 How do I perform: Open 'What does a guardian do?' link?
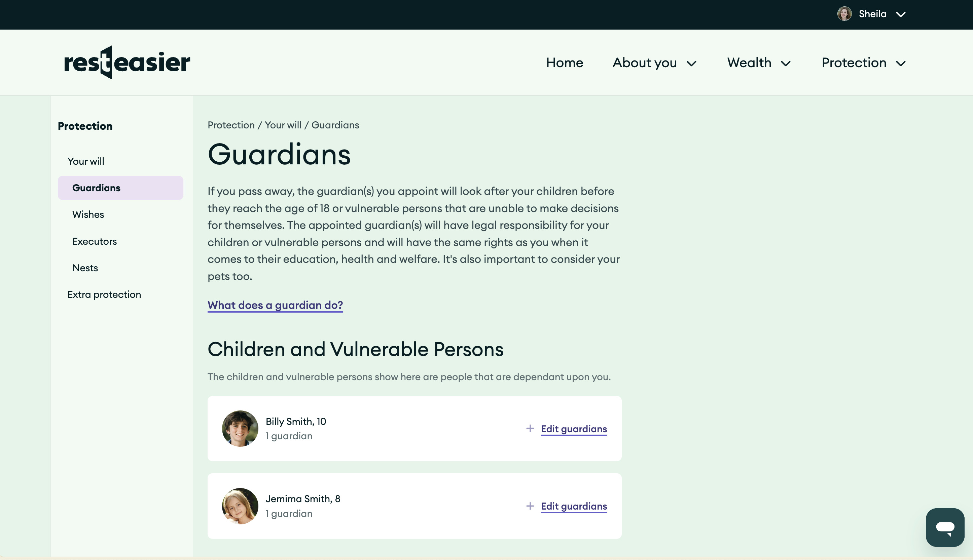pyautogui.click(x=275, y=305)
